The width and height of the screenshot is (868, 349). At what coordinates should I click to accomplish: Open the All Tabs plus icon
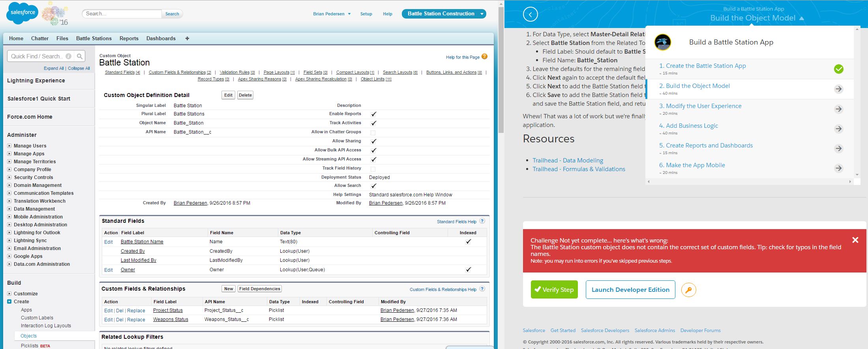point(187,38)
